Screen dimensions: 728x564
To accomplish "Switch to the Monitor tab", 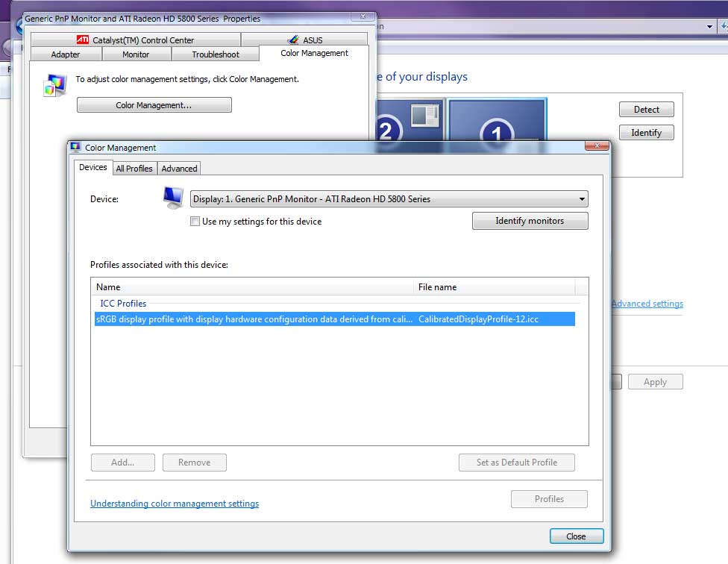I will [x=136, y=54].
